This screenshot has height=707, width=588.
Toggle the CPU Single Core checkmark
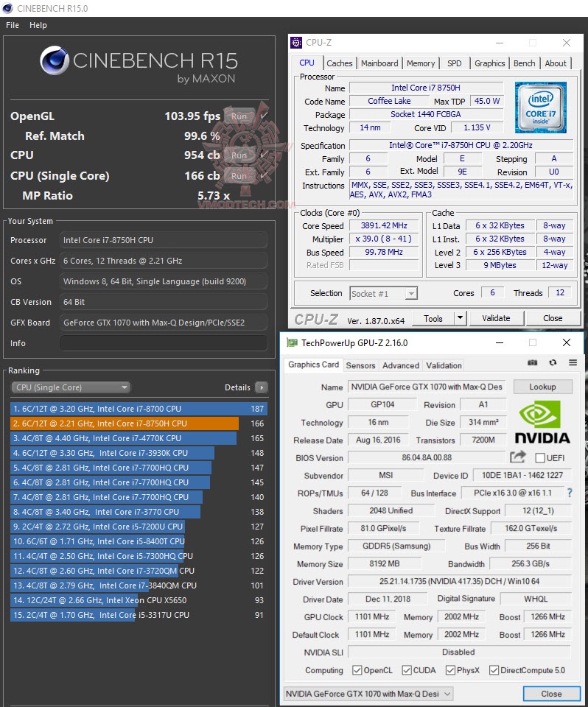(x=264, y=175)
